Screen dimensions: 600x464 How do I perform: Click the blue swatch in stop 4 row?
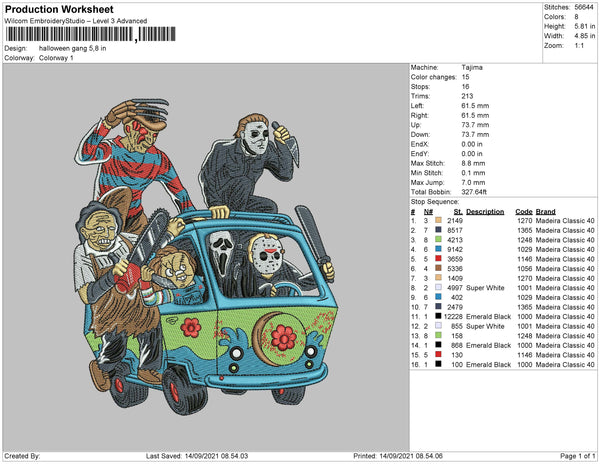click(x=438, y=249)
